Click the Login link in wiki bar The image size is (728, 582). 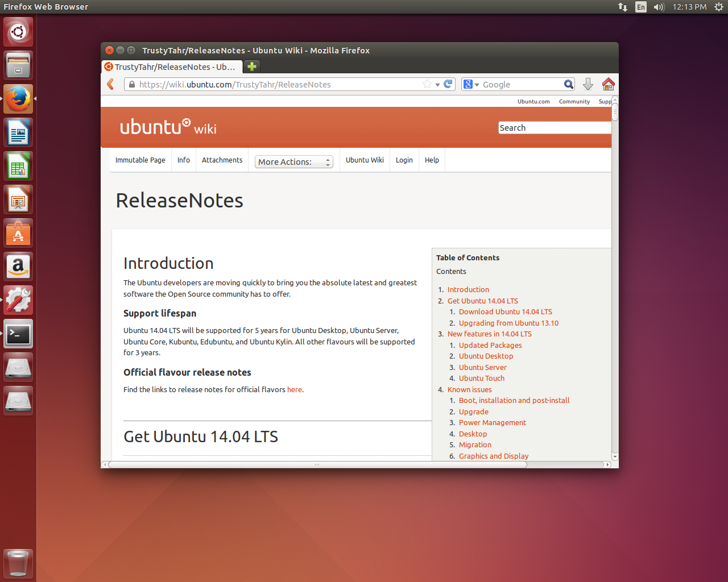tap(404, 160)
